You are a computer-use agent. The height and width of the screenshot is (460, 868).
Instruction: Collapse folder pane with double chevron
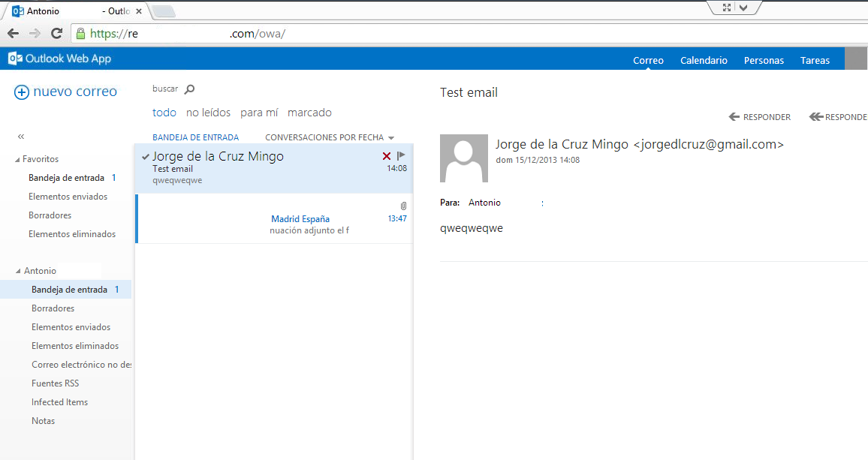tap(21, 137)
